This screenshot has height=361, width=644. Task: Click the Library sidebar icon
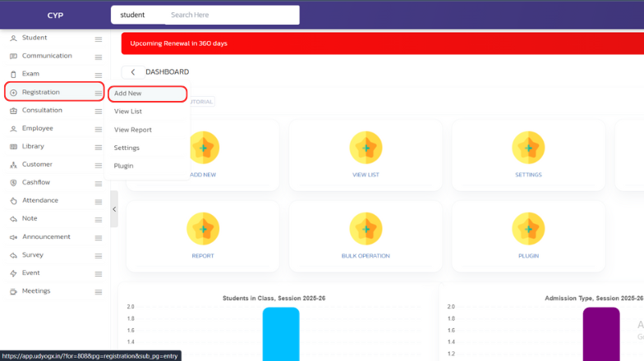point(13,146)
